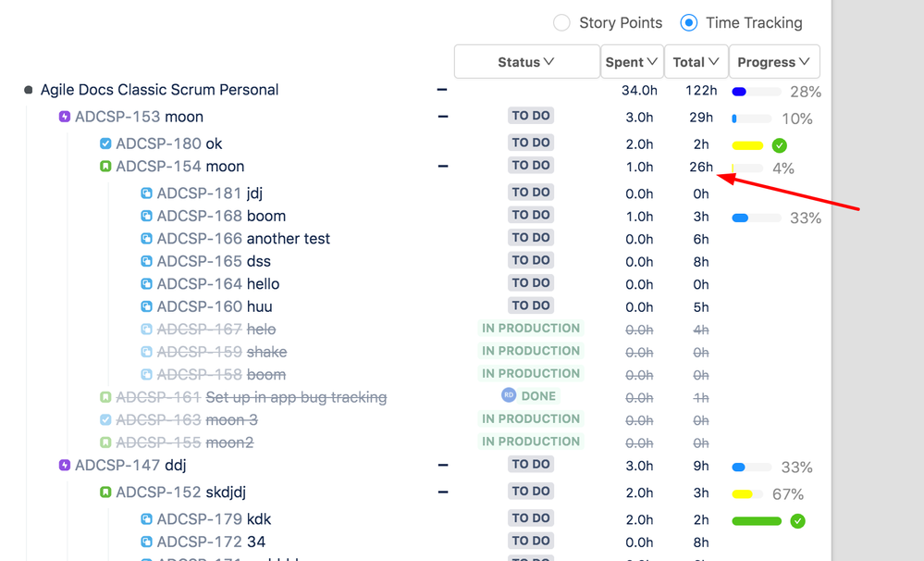Click the purple epic icon beside ADCSP-153 moon
924x561 pixels.
tap(63, 117)
